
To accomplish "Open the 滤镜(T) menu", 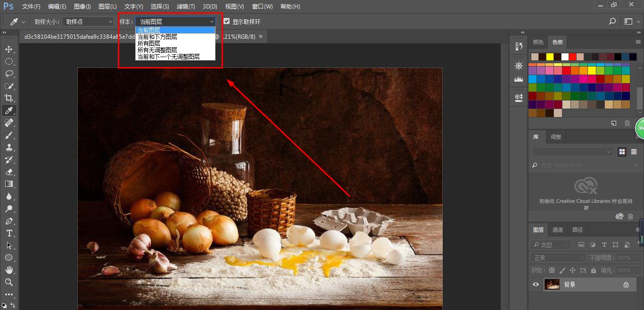I will pyautogui.click(x=186, y=7).
